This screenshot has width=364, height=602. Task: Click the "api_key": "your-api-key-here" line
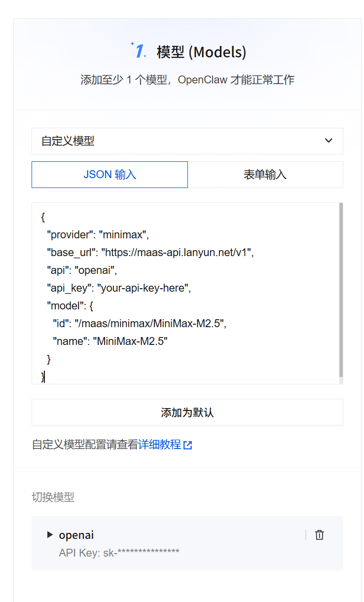coord(118,288)
